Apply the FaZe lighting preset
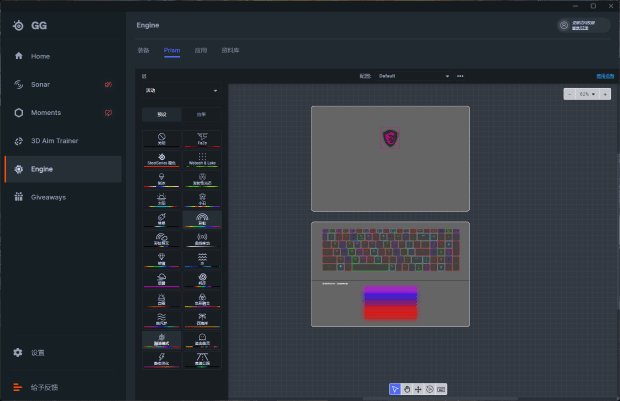This screenshot has width=620, height=401. click(202, 139)
